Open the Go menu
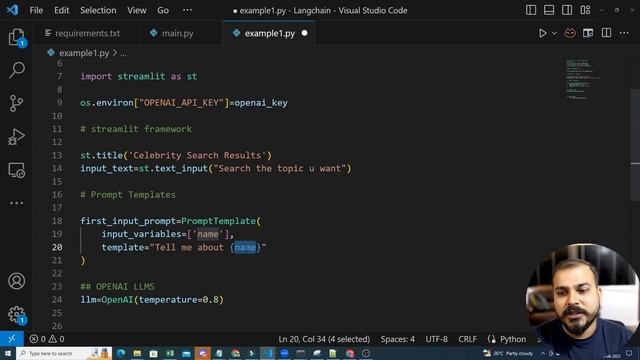Screen dimensions: 640x360 point(163,10)
